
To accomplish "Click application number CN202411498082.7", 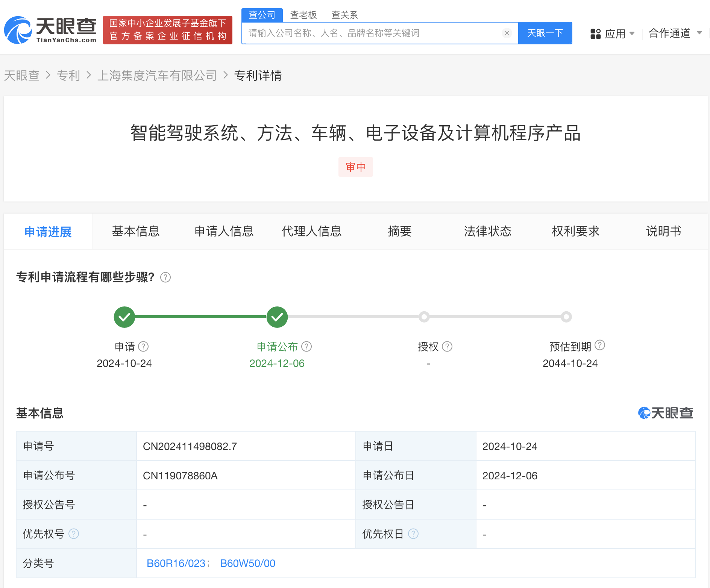I will click(190, 446).
